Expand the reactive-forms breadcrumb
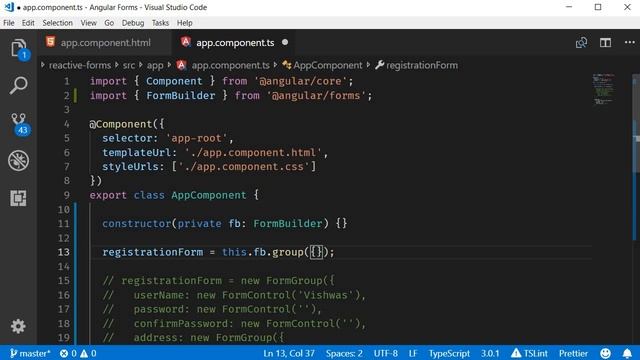This screenshot has width=640, height=360. [x=80, y=65]
